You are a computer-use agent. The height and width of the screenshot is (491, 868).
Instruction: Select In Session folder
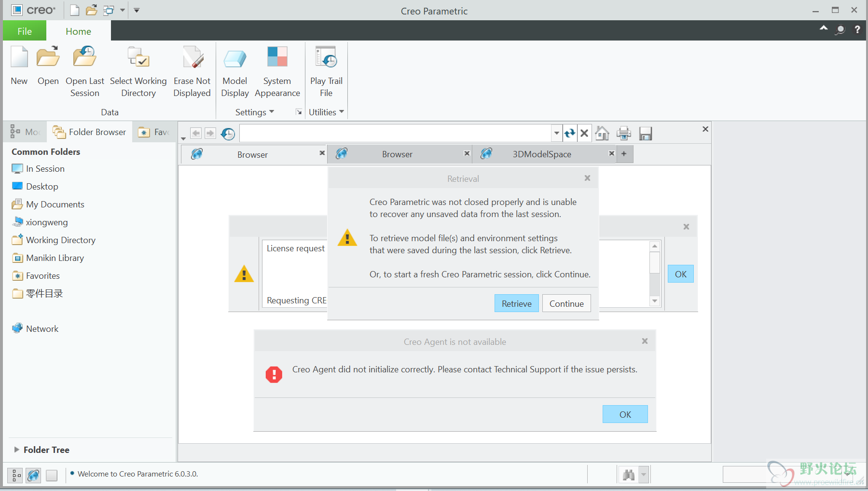coord(39,168)
